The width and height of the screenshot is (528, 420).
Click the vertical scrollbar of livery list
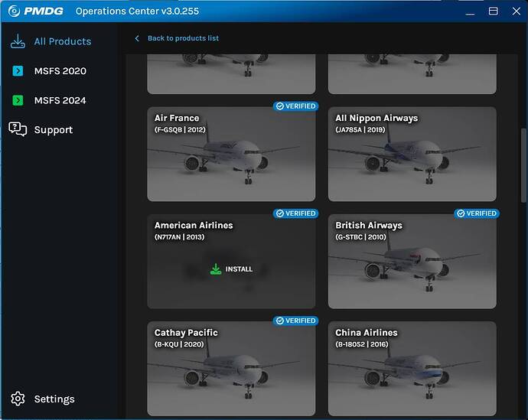(523, 165)
